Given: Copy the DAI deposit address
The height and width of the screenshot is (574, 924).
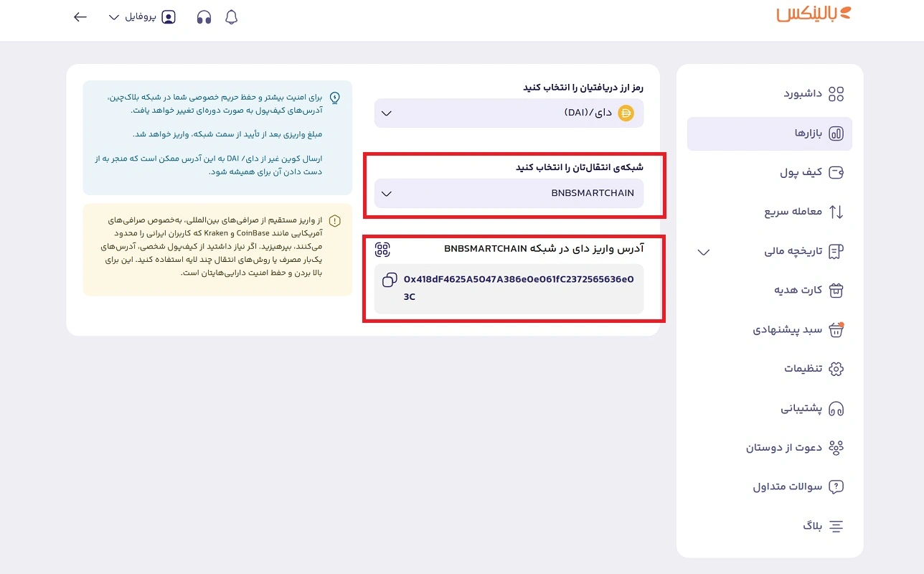Looking at the screenshot, I should click(390, 280).
